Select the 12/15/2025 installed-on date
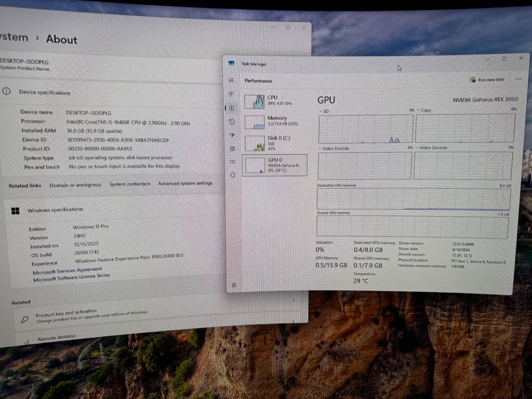This screenshot has height=399, width=532. [x=86, y=244]
